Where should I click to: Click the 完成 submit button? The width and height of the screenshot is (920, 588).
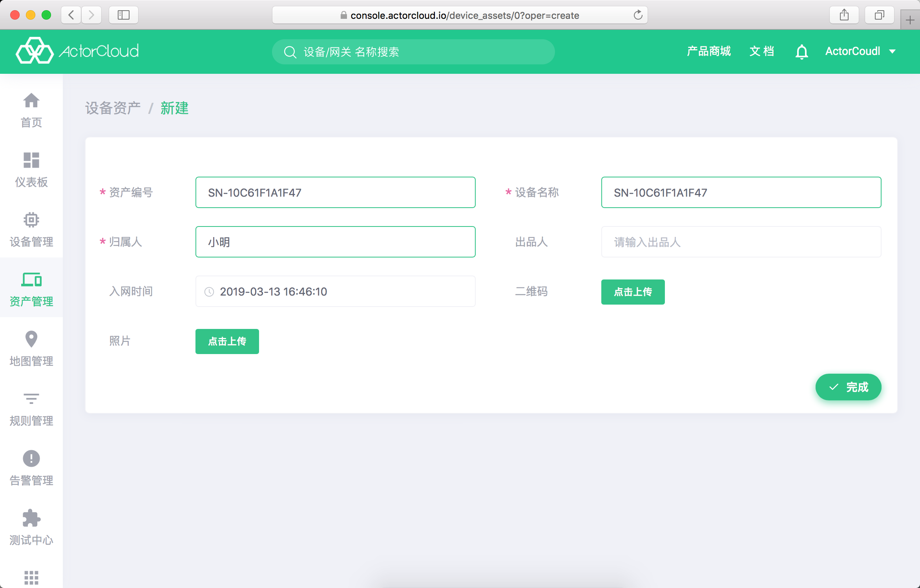849,387
